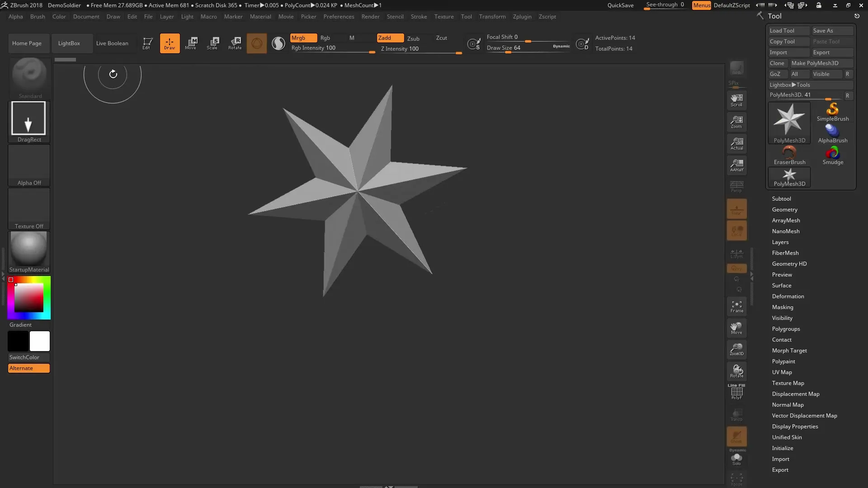Click Move icon in right shelf
Viewport: 868px width, 488px height.
coord(736,328)
